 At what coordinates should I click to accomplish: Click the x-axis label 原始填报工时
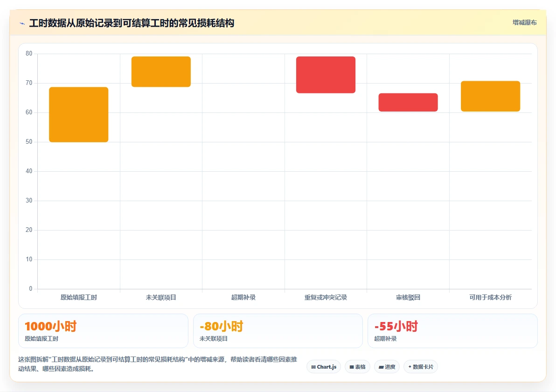point(79,297)
